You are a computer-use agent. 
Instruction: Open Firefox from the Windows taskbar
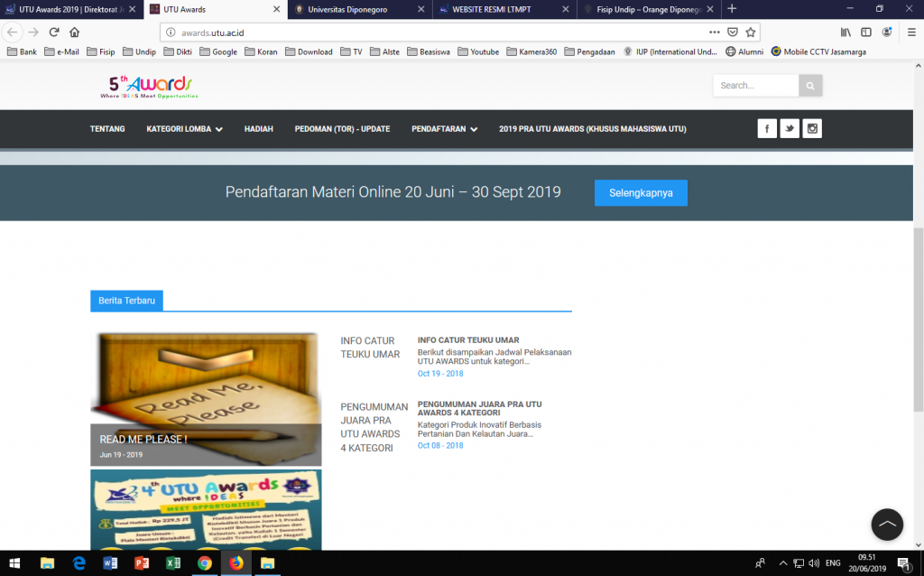(x=236, y=562)
